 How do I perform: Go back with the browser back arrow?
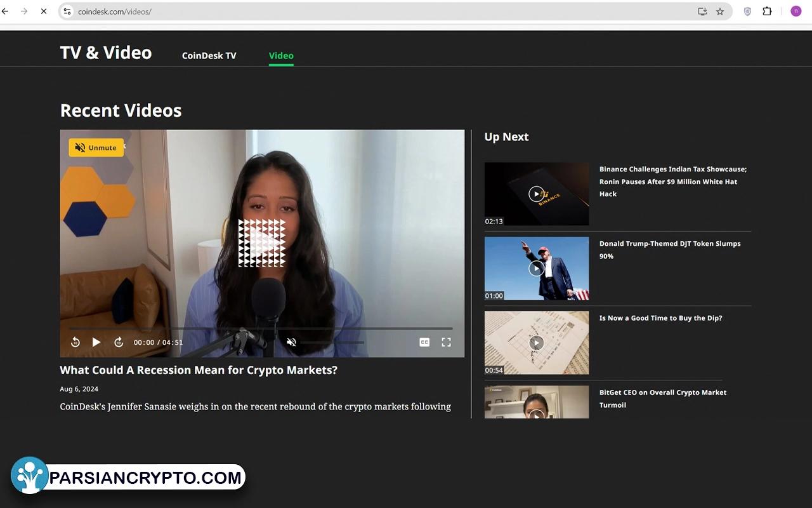(x=5, y=11)
